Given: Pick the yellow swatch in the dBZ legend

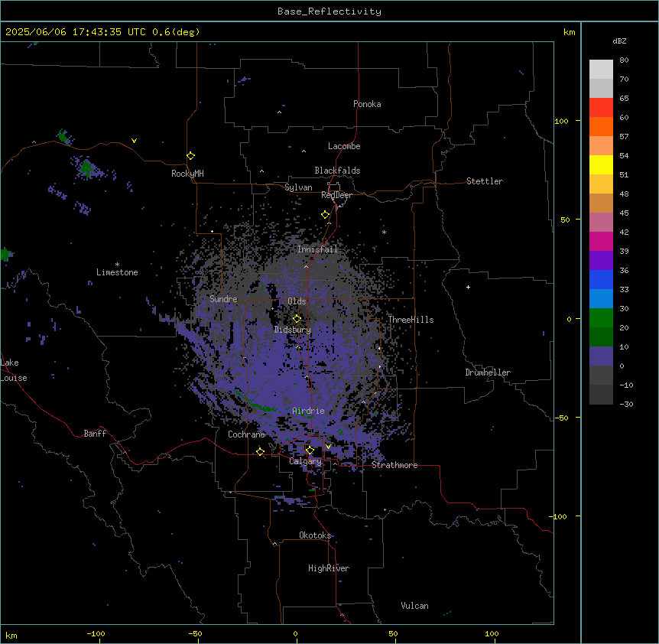Looking at the screenshot, I should (x=601, y=164).
